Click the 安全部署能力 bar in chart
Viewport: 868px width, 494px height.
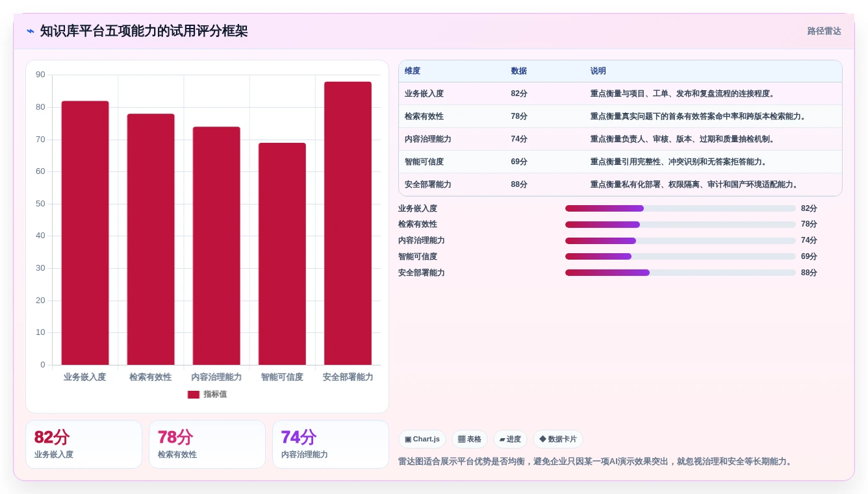[348, 223]
